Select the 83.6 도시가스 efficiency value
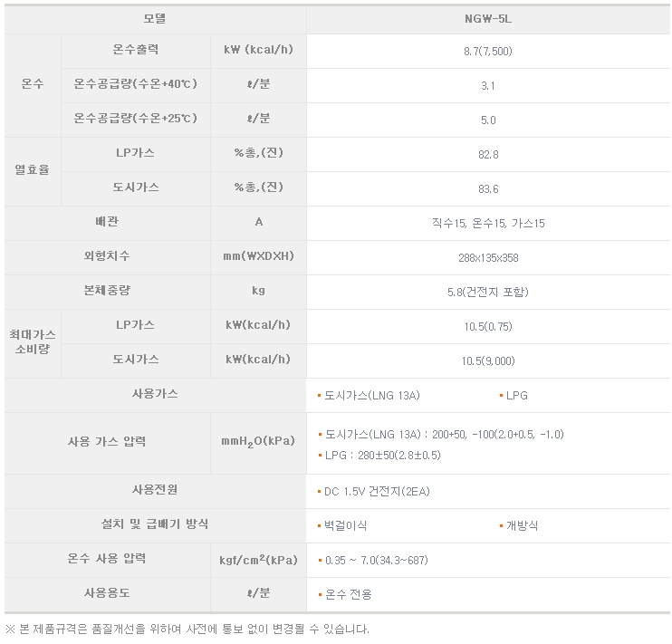The width and height of the screenshot is (672, 644). [x=487, y=188]
